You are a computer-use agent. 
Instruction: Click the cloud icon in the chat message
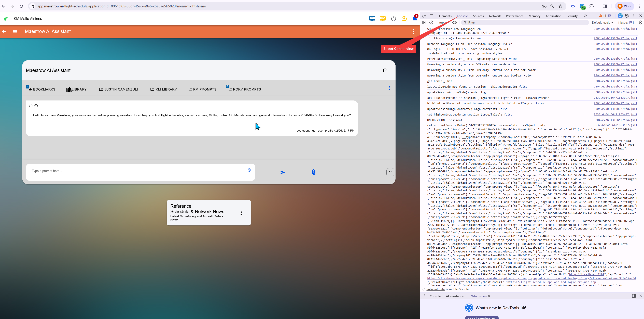[31, 106]
